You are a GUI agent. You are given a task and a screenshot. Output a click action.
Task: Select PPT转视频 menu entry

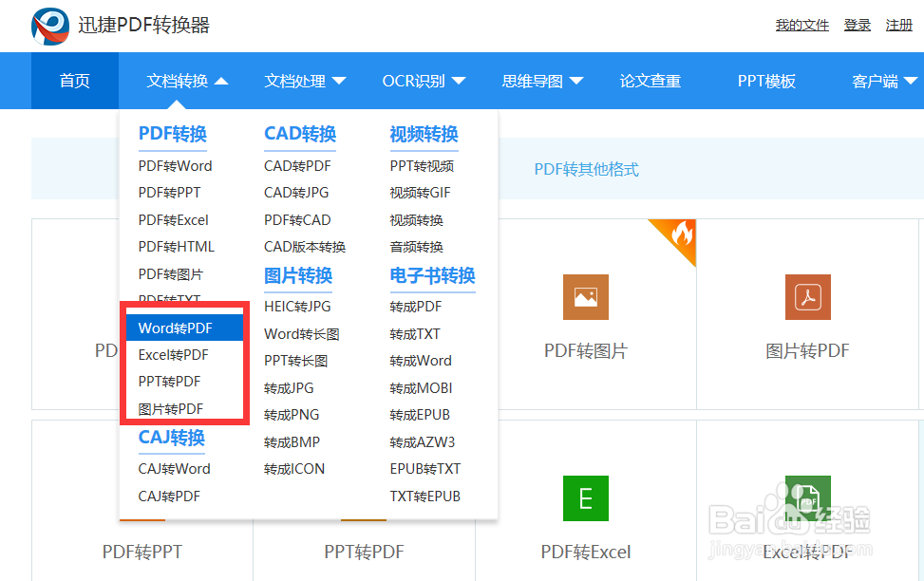point(422,166)
